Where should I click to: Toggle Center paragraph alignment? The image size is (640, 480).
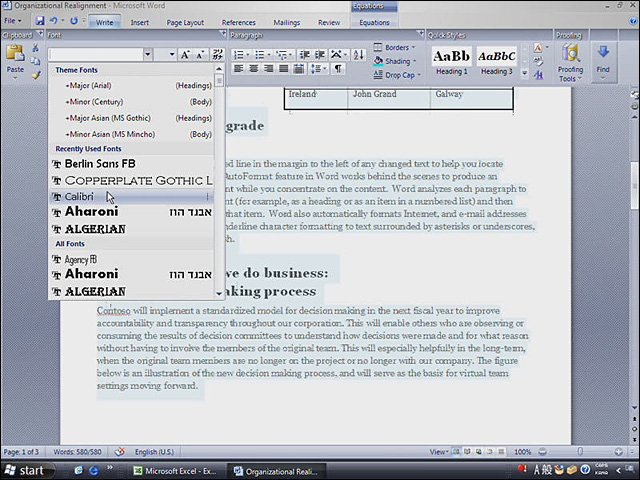click(x=253, y=69)
